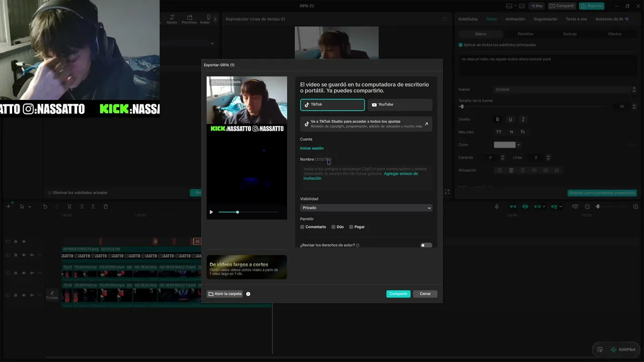Open the EditPilot assistant
Image resolution: width=644 pixels, height=362 pixels.
623,349
